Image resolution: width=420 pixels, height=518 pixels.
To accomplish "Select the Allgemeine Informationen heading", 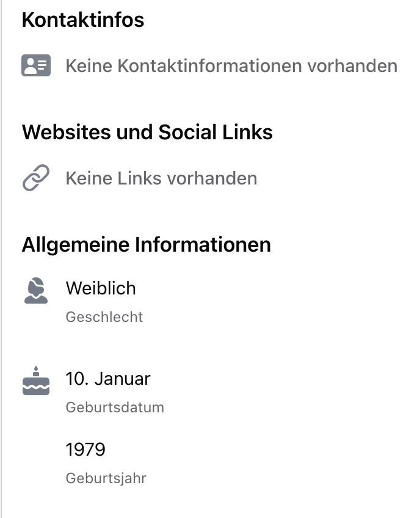I will [147, 245].
